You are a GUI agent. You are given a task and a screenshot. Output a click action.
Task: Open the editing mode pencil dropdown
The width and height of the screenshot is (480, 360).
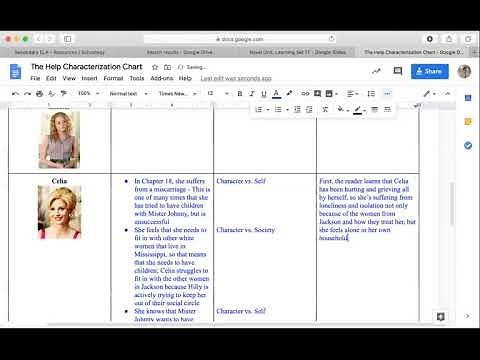coord(430,94)
